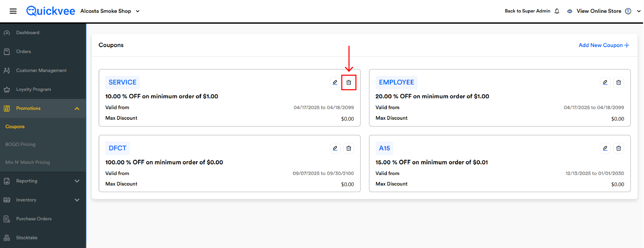The width and height of the screenshot is (644, 248).
Task: Click the A15 coupon code label
Action: [384, 148]
